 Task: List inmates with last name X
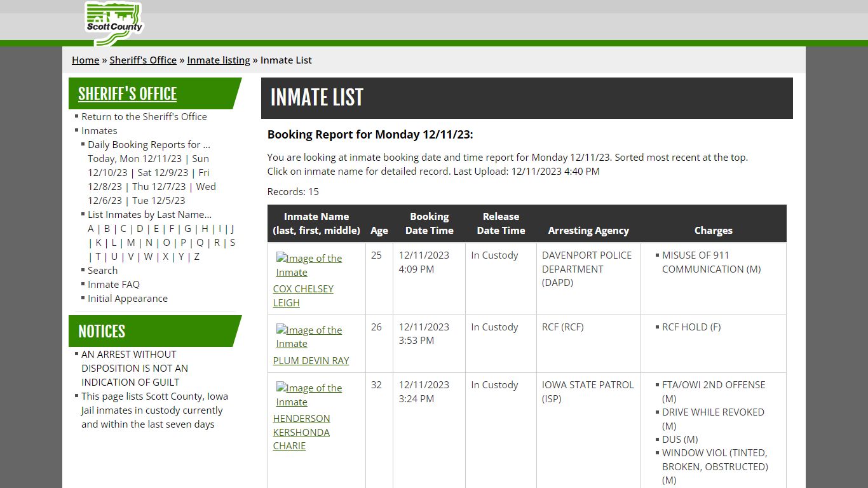[165, 256]
